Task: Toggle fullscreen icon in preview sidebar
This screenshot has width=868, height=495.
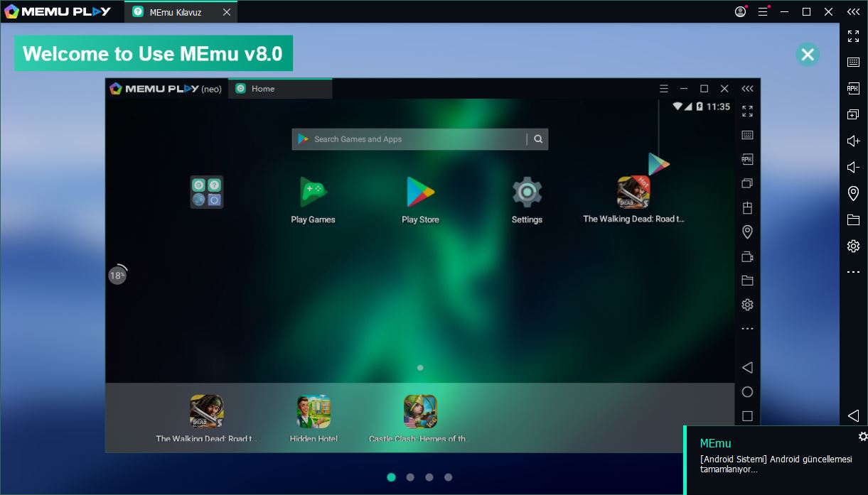Action: pyautogui.click(x=747, y=111)
